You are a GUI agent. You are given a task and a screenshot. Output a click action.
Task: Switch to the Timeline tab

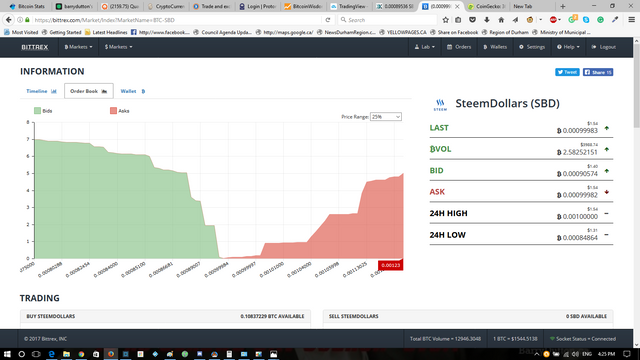click(x=41, y=91)
